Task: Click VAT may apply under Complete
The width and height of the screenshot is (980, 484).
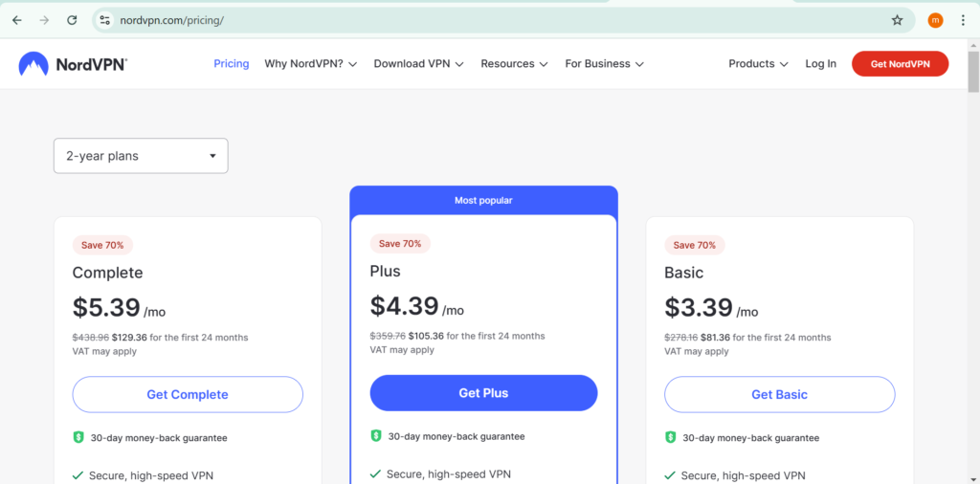Action: (x=104, y=351)
